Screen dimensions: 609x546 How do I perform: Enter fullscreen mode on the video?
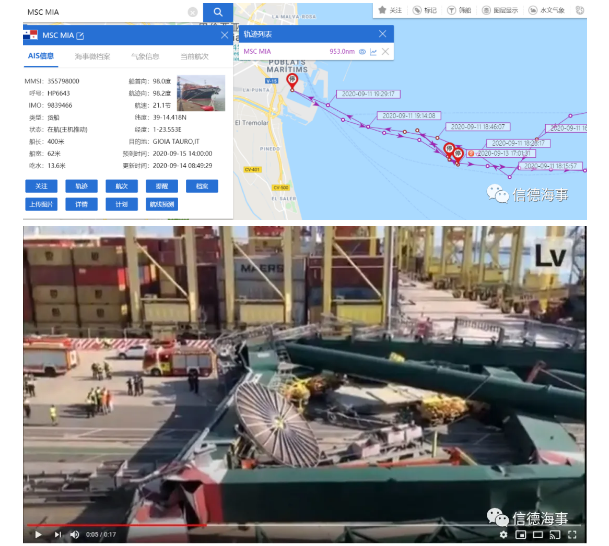pyautogui.click(x=574, y=535)
